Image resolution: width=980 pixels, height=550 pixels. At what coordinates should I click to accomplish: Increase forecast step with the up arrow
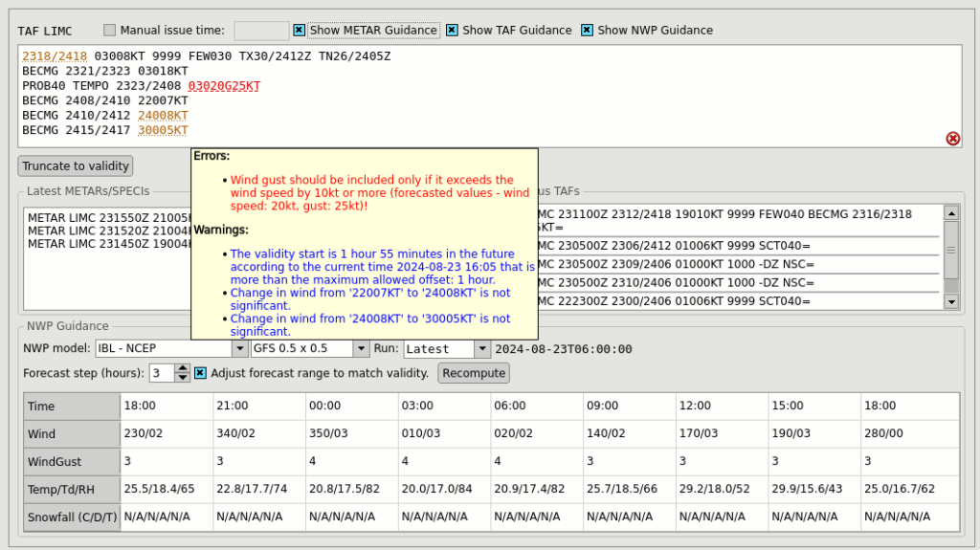coord(182,368)
